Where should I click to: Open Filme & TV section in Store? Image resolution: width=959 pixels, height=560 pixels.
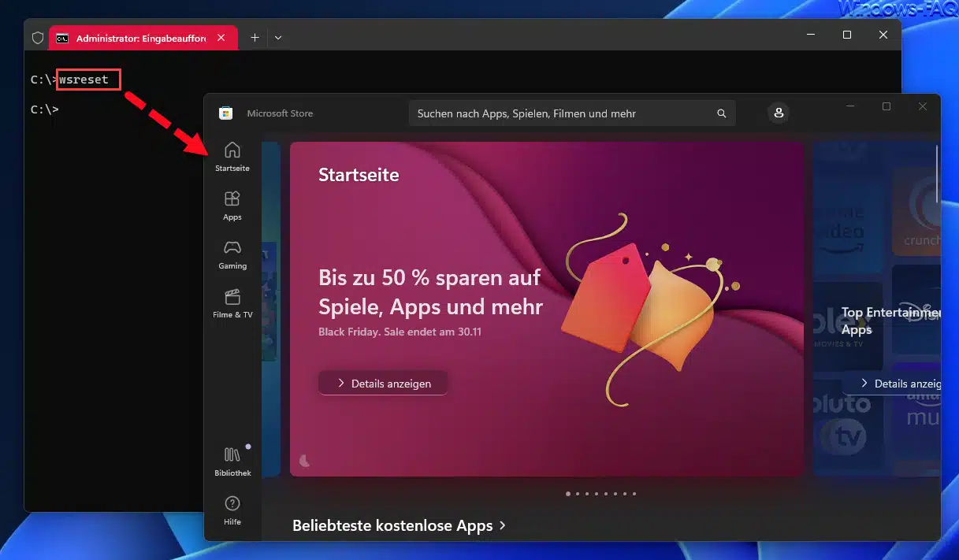pyautogui.click(x=232, y=303)
